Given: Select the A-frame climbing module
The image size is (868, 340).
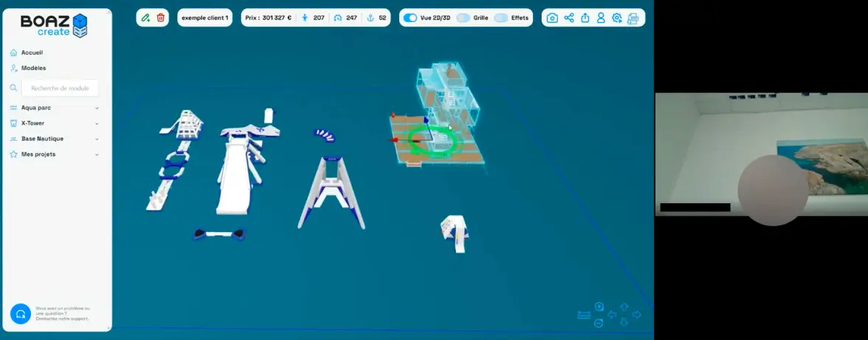Looking at the screenshot, I should tap(331, 192).
